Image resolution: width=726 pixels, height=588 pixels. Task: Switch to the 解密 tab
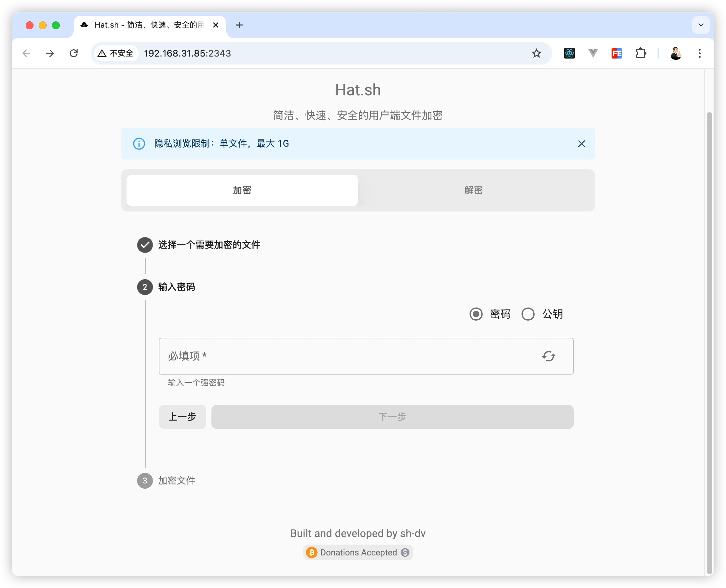tap(473, 190)
